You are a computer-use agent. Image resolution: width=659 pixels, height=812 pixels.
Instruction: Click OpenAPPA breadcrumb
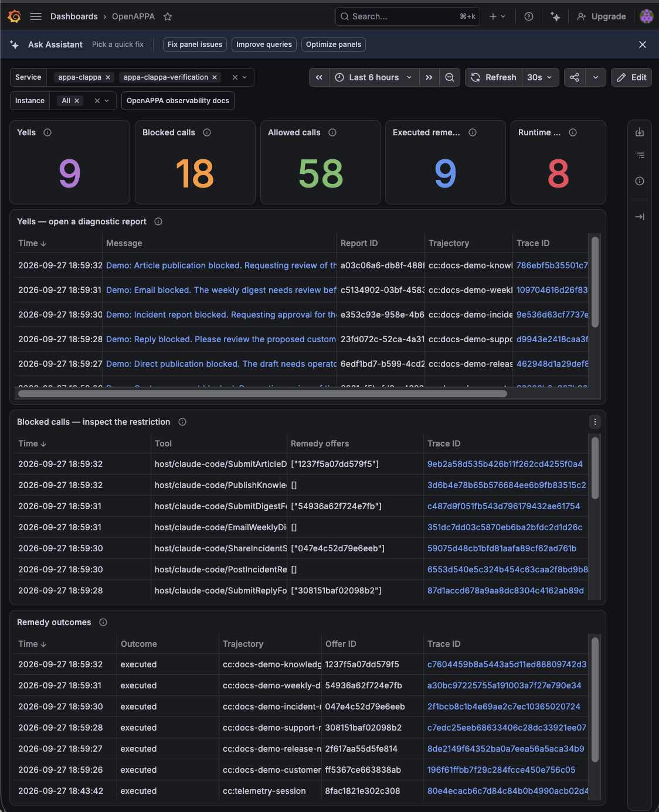134,16
